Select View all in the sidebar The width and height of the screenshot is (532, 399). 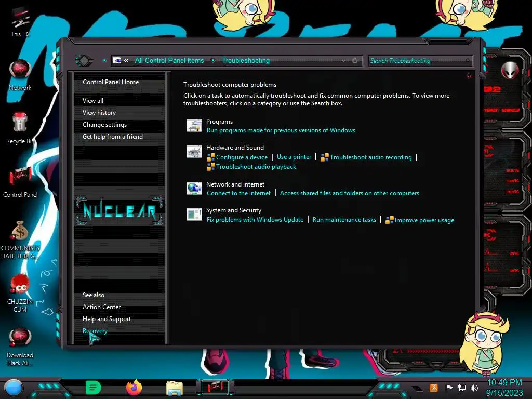click(x=93, y=101)
